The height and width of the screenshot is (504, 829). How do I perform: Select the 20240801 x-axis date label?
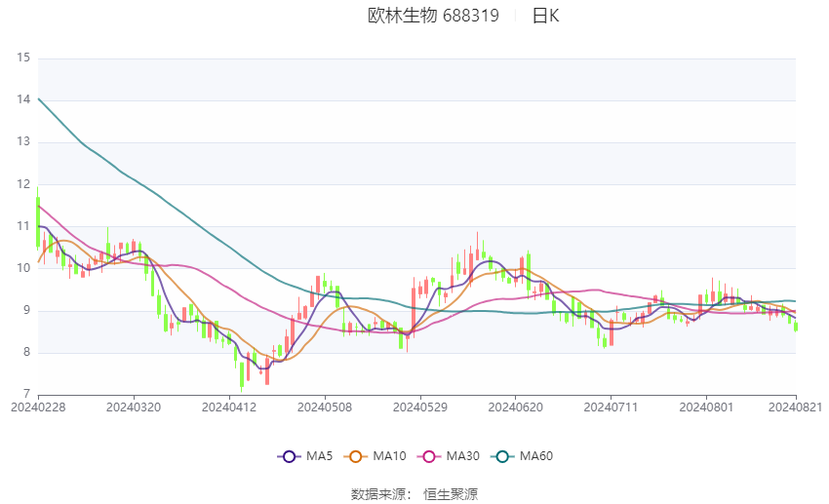(x=706, y=407)
